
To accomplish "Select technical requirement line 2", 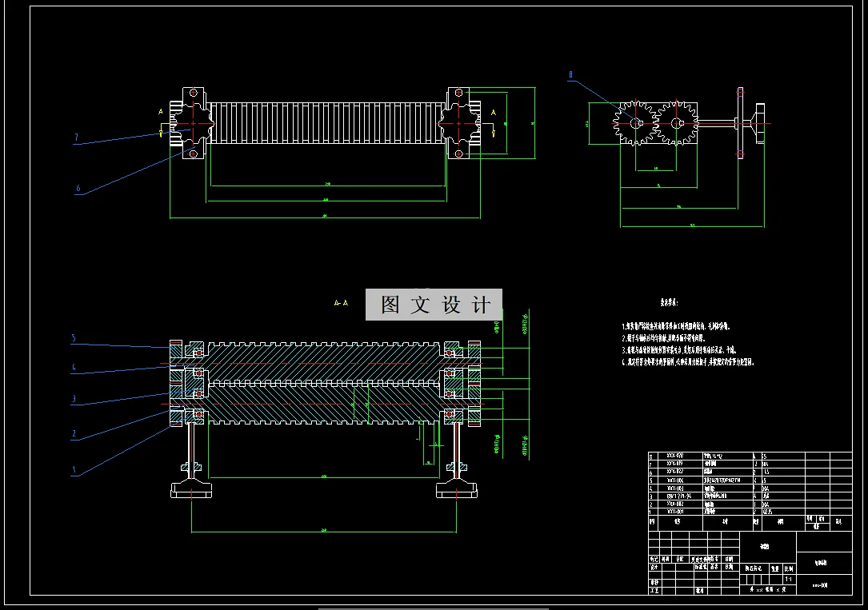I will pos(663,338).
